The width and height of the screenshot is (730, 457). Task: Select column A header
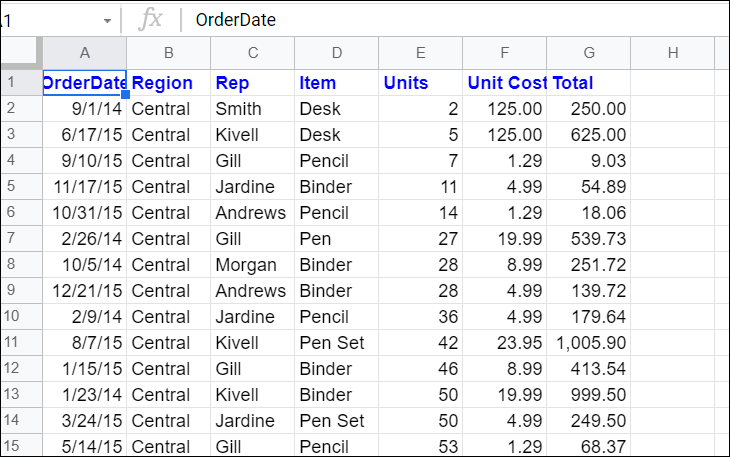(85, 53)
